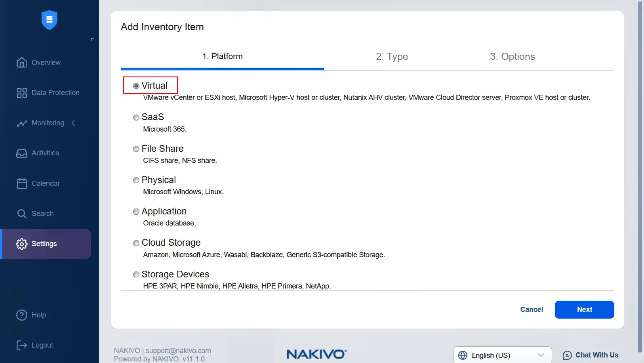
Task: Click the Activities inbox icon
Action: pos(22,153)
